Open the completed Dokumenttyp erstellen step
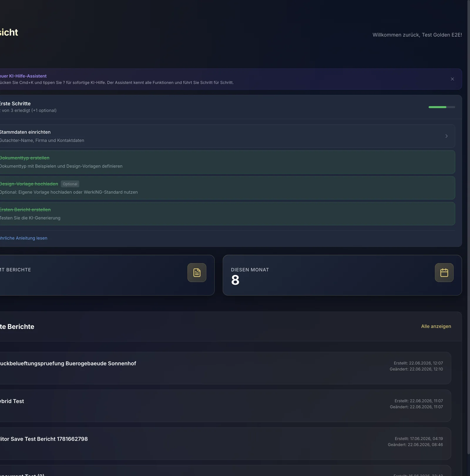 pos(226,162)
